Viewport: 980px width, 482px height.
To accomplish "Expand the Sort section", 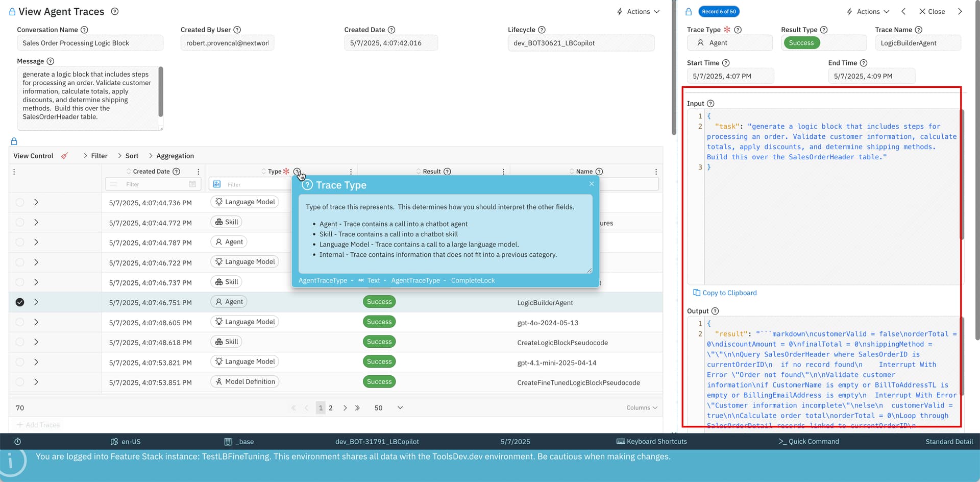I will pyautogui.click(x=128, y=156).
